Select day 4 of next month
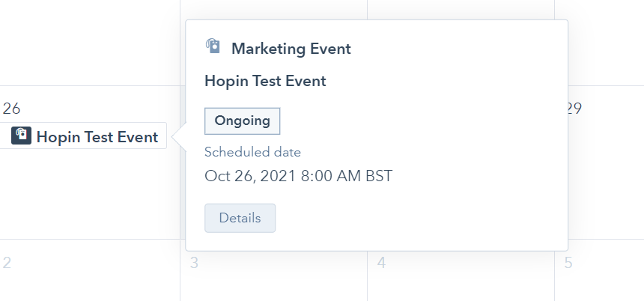Screen dimensions: 644x301 (x=382, y=263)
